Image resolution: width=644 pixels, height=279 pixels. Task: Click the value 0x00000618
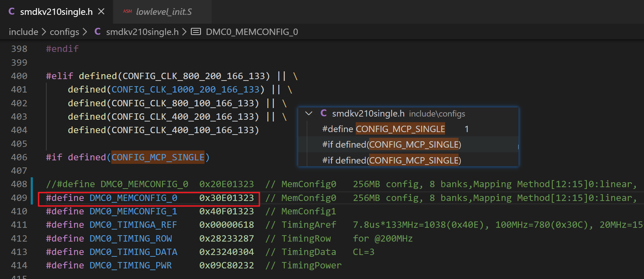pyautogui.click(x=226, y=225)
